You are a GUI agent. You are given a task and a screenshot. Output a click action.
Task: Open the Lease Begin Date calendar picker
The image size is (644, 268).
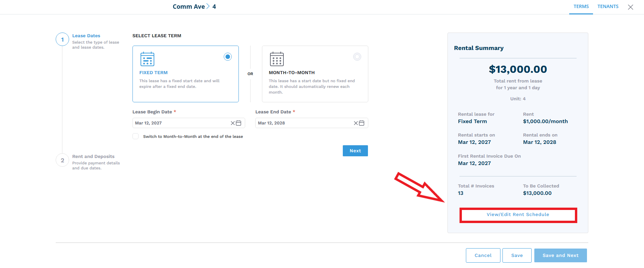click(x=238, y=123)
